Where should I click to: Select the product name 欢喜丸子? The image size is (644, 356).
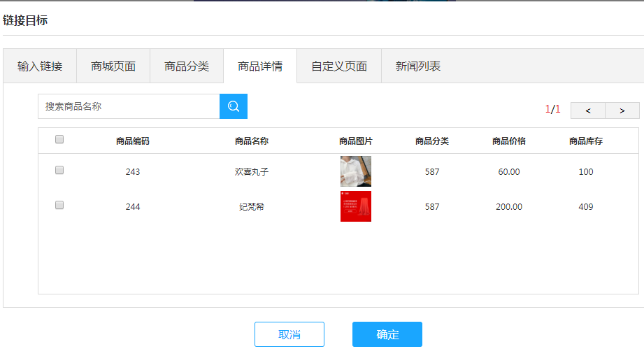pos(252,172)
